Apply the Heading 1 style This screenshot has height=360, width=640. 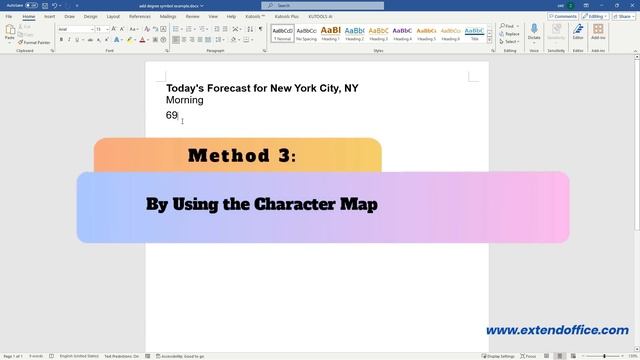(x=331, y=33)
